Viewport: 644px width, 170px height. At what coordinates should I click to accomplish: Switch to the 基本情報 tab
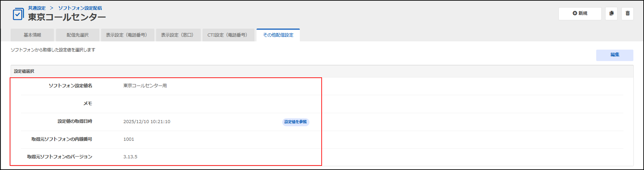(32, 35)
